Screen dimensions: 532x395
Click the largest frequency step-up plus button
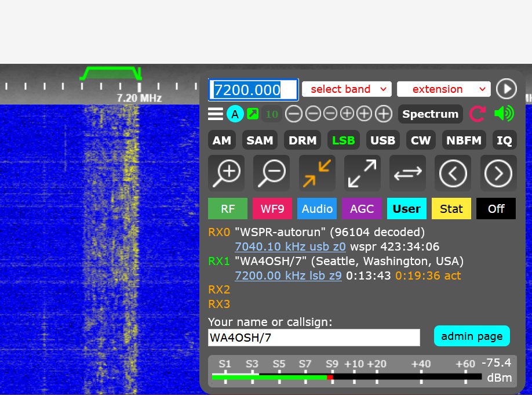pos(384,114)
